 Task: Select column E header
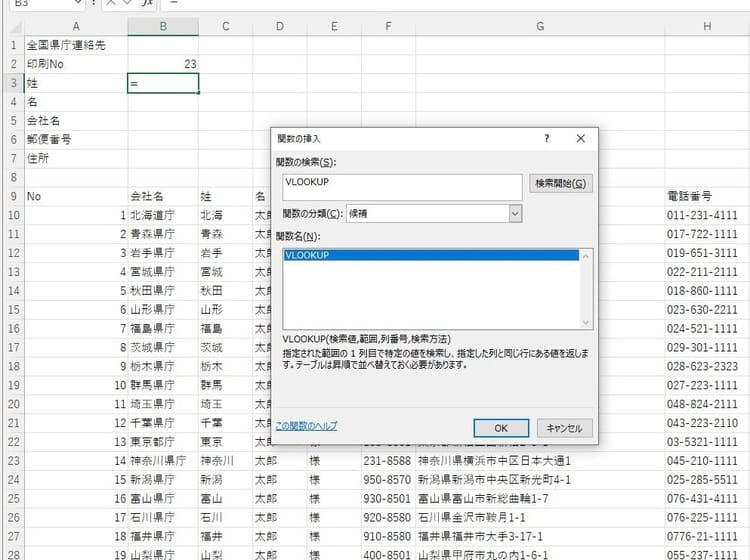click(334, 26)
